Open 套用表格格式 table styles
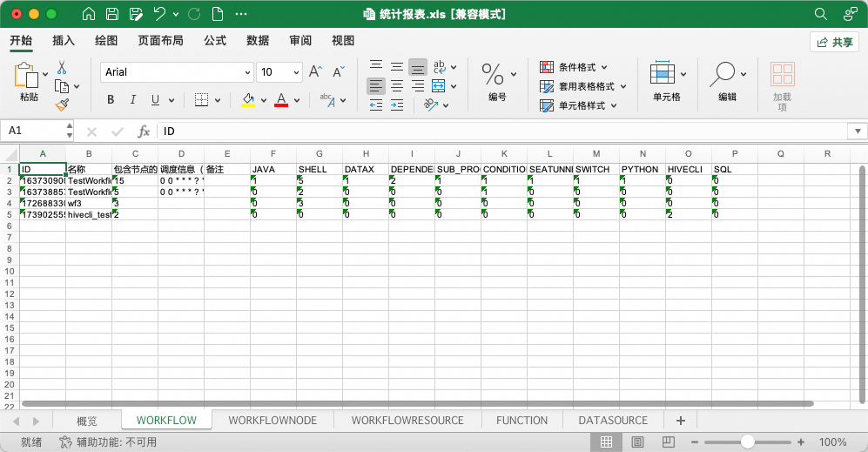Screen dimensions: 868x452 583,86
